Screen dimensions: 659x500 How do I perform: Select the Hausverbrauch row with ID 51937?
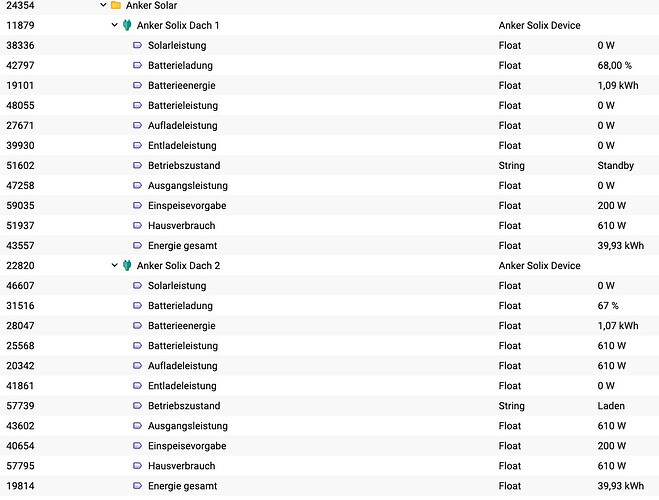coord(330,226)
